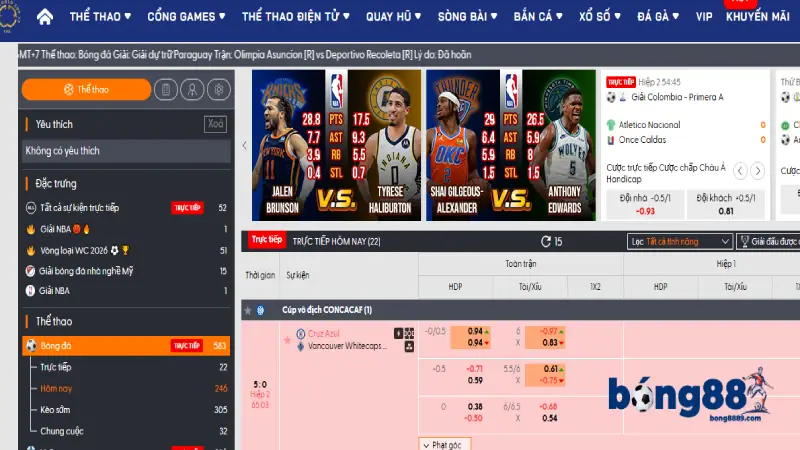This screenshot has height=450, width=800.
Task: Go to the home page icon
Action: coord(45,17)
